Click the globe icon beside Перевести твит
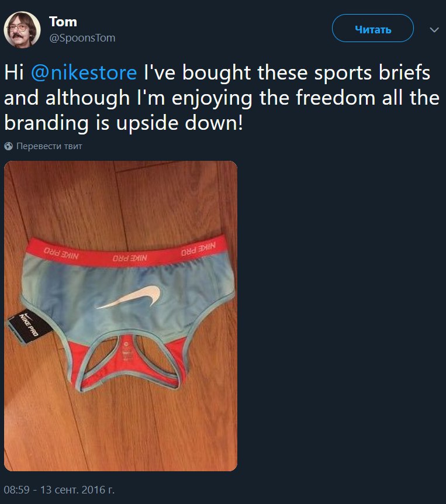 coord(9,146)
